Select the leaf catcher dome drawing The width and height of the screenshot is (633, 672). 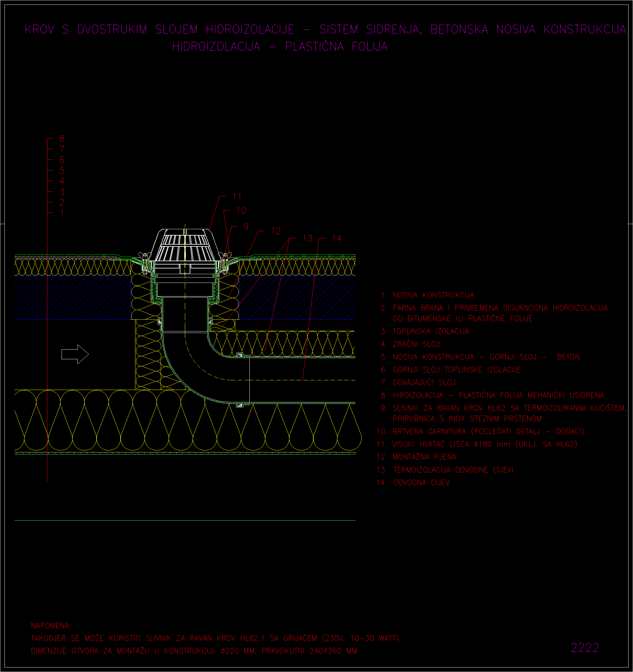click(x=185, y=246)
